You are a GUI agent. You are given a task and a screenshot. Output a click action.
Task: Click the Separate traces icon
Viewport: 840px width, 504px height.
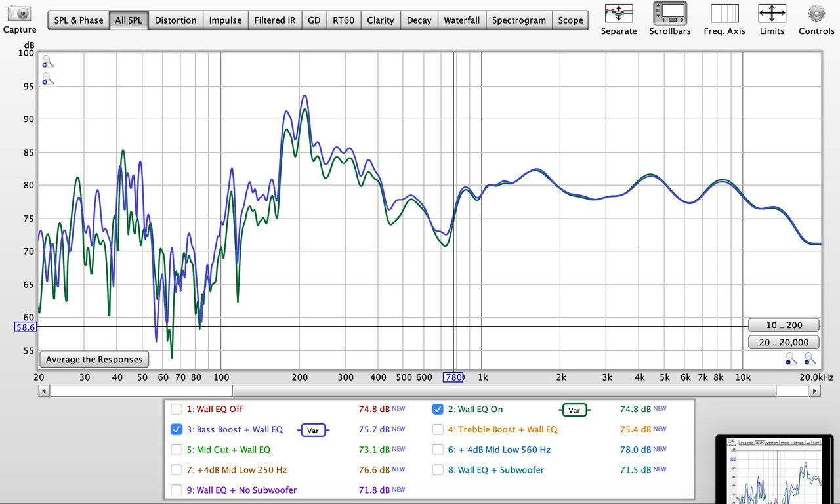pyautogui.click(x=619, y=13)
